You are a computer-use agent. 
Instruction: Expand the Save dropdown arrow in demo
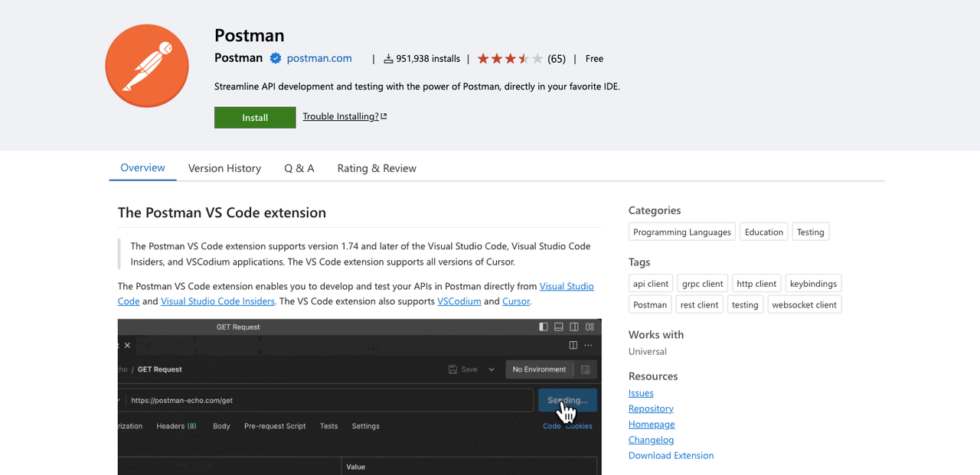pyautogui.click(x=491, y=369)
